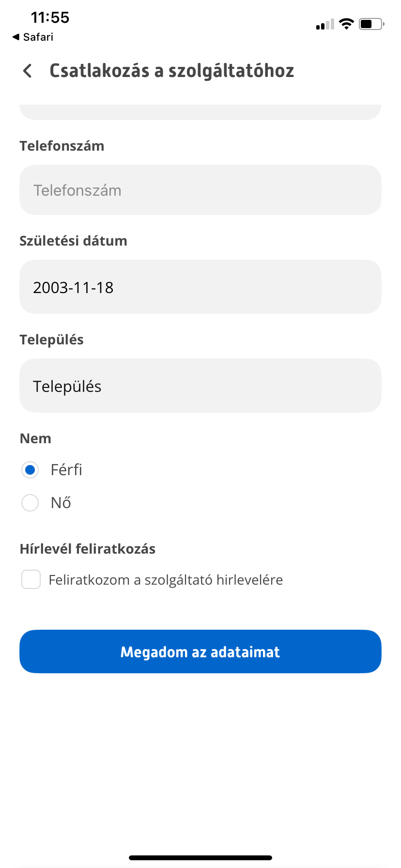
Task: Open the birth date picker showing 2003-11-18
Action: [200, 287]
